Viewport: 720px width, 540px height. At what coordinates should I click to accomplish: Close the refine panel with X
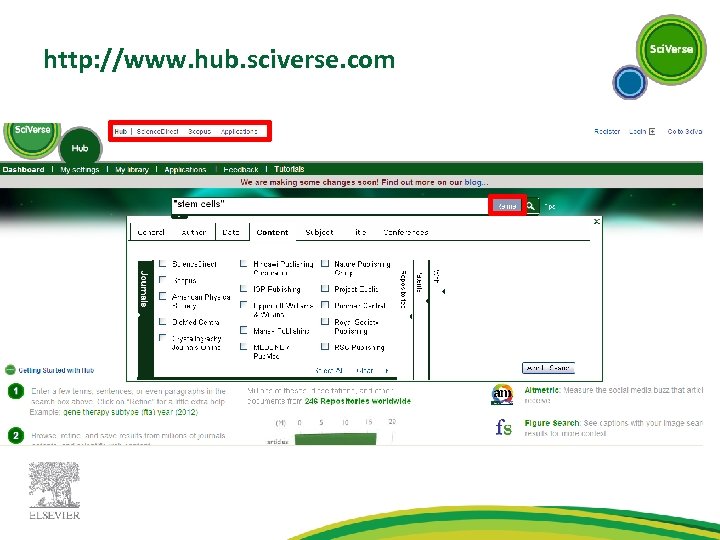coord(596,221)
